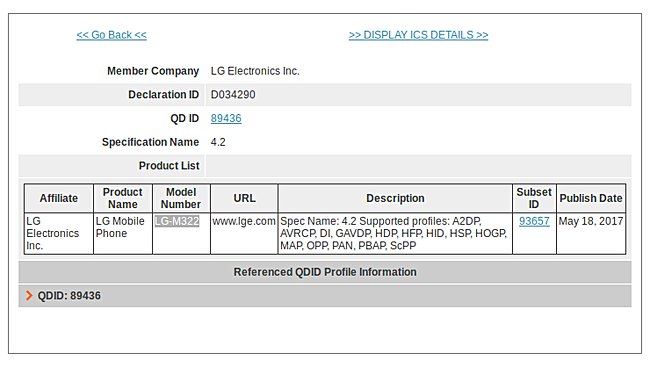Click the Affiliate column header
The height and width of the screenshot is (367, 650).
[59, 198]
